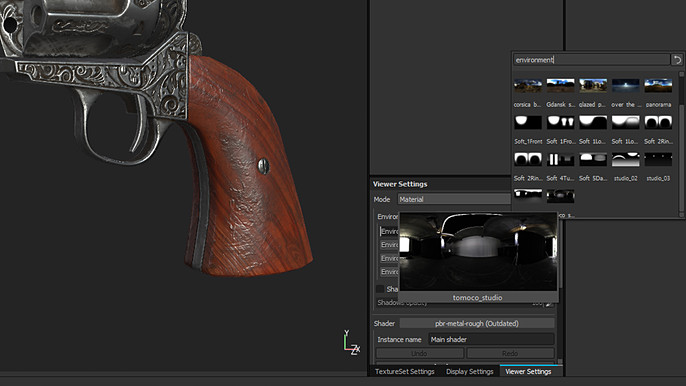Pick the Soft 4Tu... lighting thumbnail
The height and width of the screenshot is (386, 686).
560,159
